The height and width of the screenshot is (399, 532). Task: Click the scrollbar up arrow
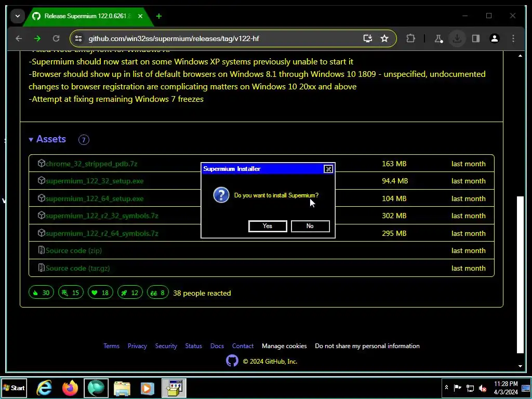click(x=520, y=56)
